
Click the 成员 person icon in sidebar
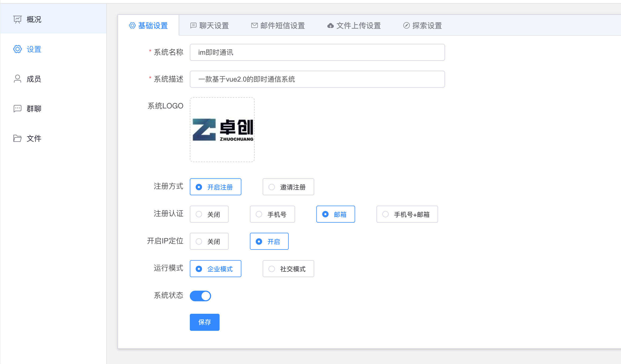tap(17, 79)
